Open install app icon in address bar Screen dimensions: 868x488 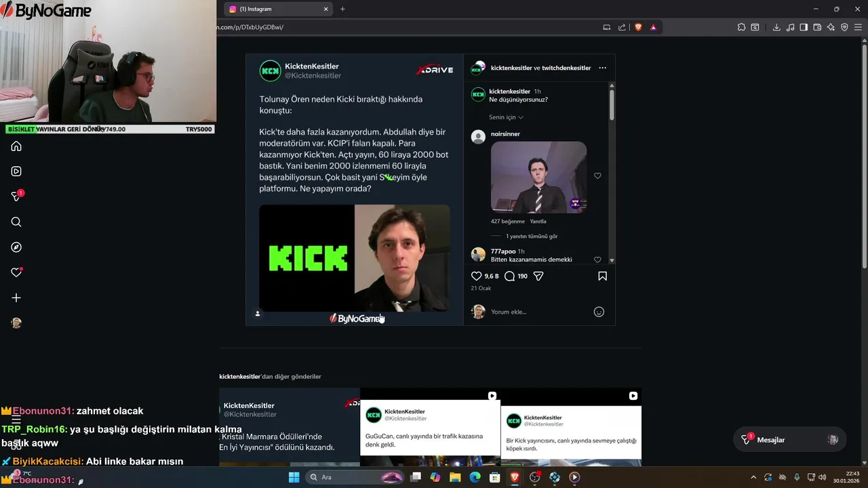pos(607,27)
